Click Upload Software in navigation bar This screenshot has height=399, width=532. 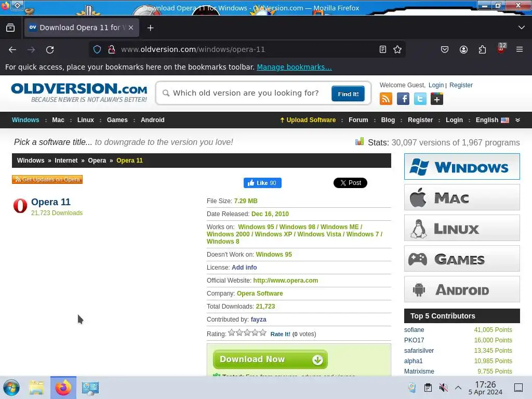308,120
